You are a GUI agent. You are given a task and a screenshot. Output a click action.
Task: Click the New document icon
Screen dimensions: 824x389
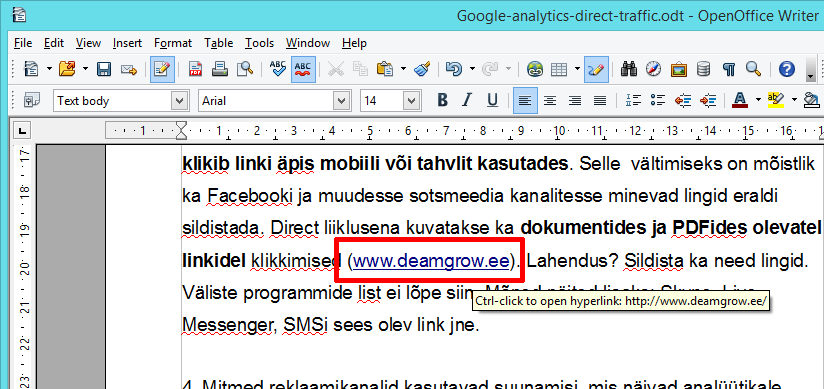coord(32,69)
